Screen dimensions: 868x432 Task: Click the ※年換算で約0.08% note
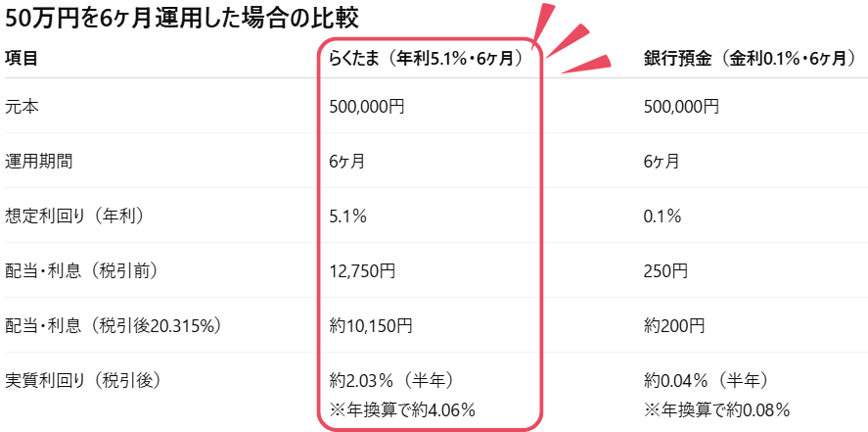tap(716, 408)
